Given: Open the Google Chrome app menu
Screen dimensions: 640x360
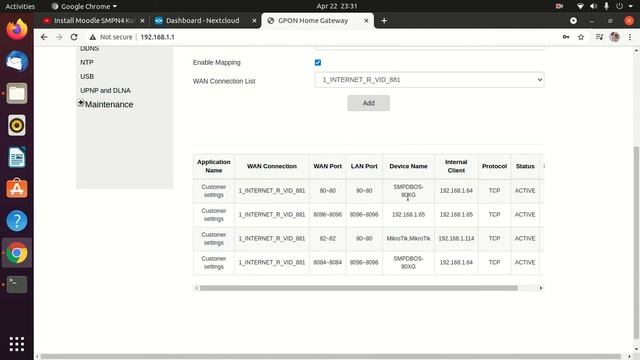Looking at the screenshot, I should pyautogui.click(x=84, y=6).
